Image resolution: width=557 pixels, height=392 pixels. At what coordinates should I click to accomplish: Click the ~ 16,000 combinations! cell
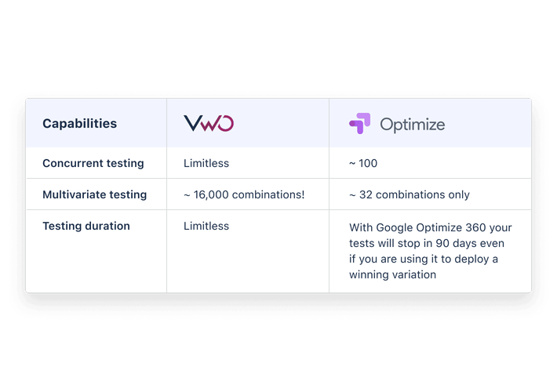tap(244, 194)
